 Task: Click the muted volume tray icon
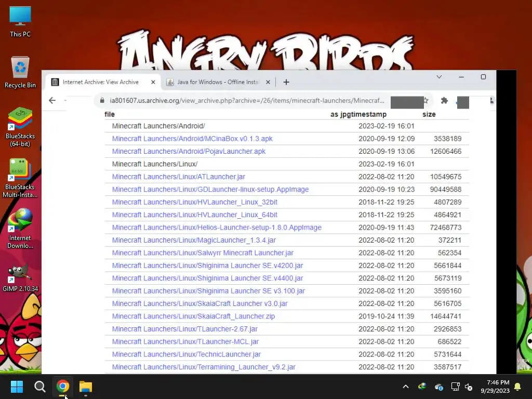coord(469,387)
